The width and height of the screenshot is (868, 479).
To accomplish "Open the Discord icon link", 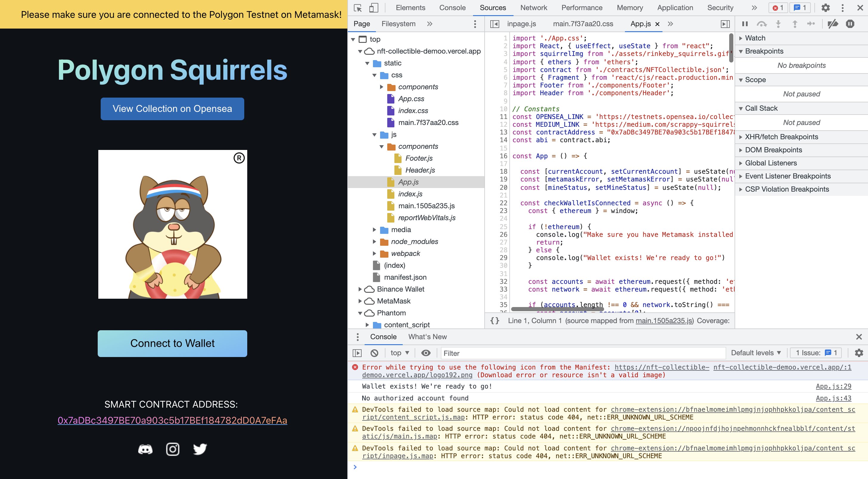I will pyautogui.click(x=145, y=449).
